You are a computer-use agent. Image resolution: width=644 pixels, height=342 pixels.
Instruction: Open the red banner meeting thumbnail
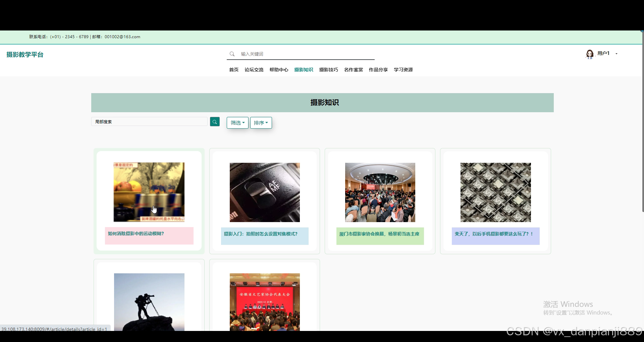(x=265, y=302)
